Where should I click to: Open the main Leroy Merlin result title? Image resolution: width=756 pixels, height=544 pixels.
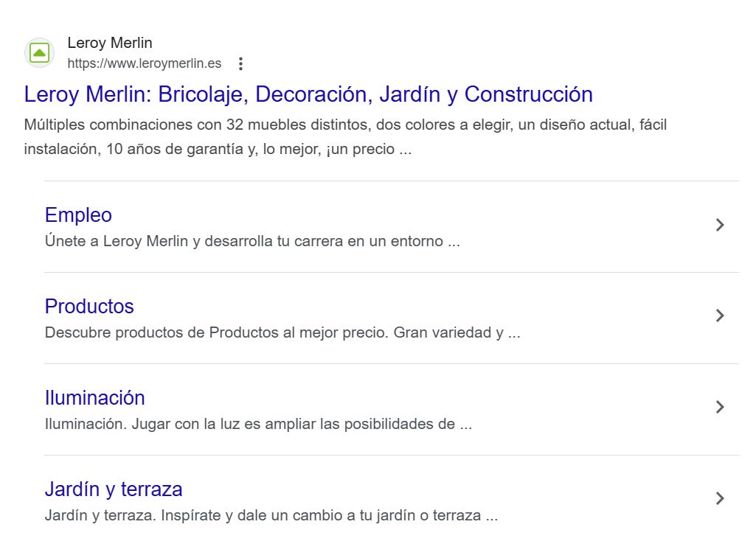click(308, 94)
